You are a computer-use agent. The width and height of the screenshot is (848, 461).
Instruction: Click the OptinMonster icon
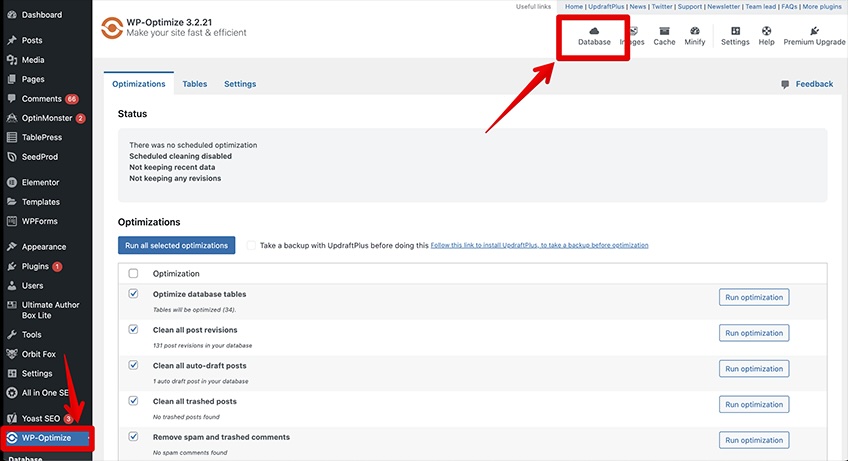click(x=12, y=118)
